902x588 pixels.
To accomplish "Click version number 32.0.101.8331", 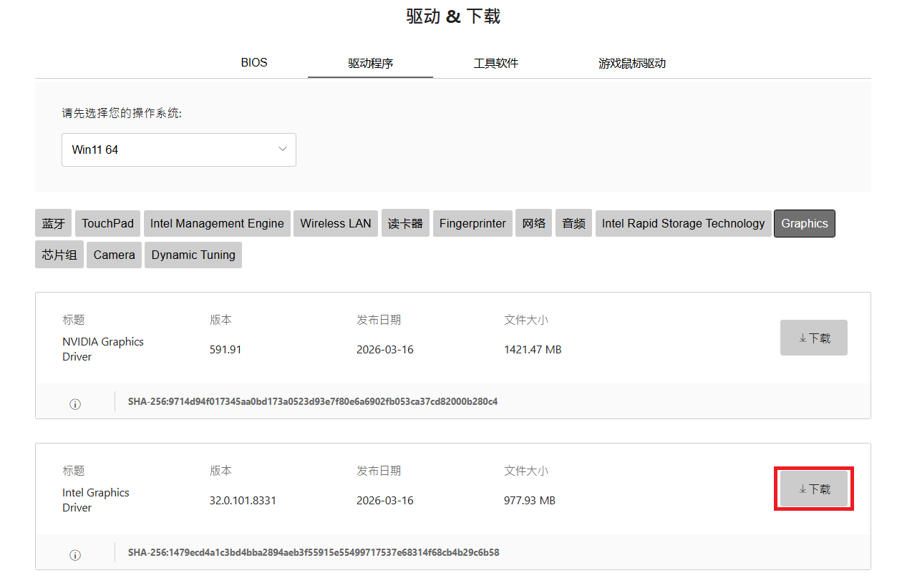I will click(x=243, y=501).
